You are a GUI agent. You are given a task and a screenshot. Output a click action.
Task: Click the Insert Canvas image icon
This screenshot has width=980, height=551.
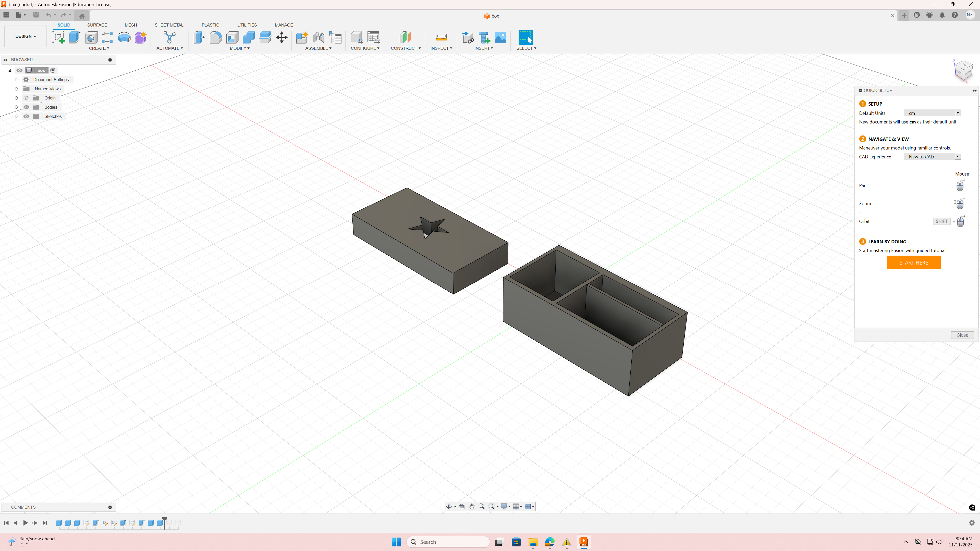point(500,37)
